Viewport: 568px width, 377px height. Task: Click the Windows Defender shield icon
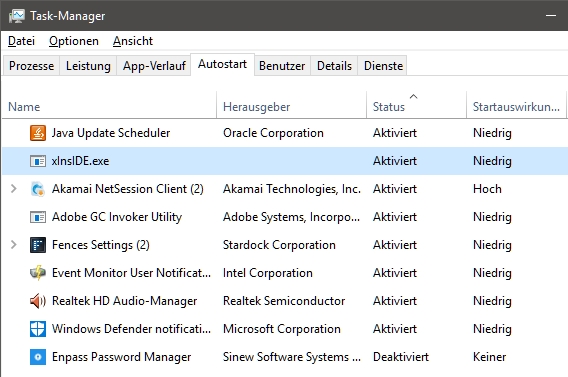[x=38, y=329]
